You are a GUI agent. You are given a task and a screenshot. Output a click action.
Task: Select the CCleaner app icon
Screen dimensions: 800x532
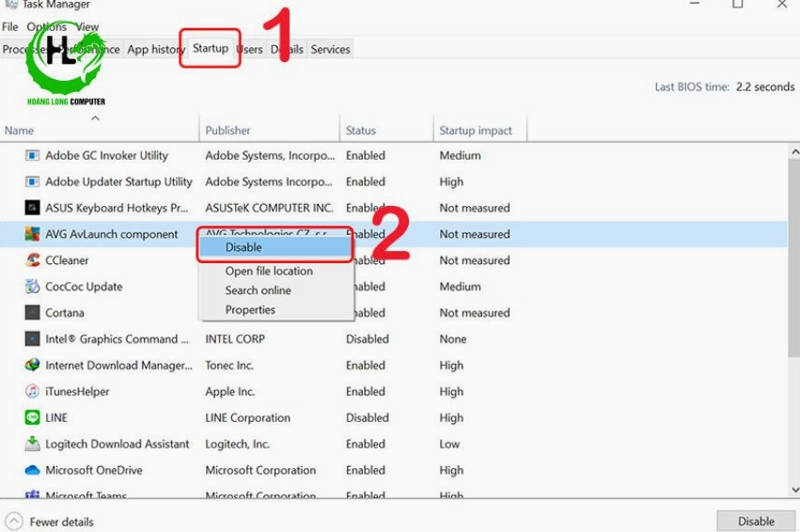coord(32,261)
